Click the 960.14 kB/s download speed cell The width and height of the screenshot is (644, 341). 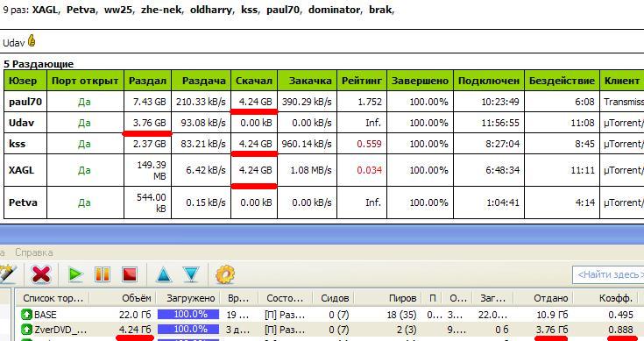tap(308, 144)
